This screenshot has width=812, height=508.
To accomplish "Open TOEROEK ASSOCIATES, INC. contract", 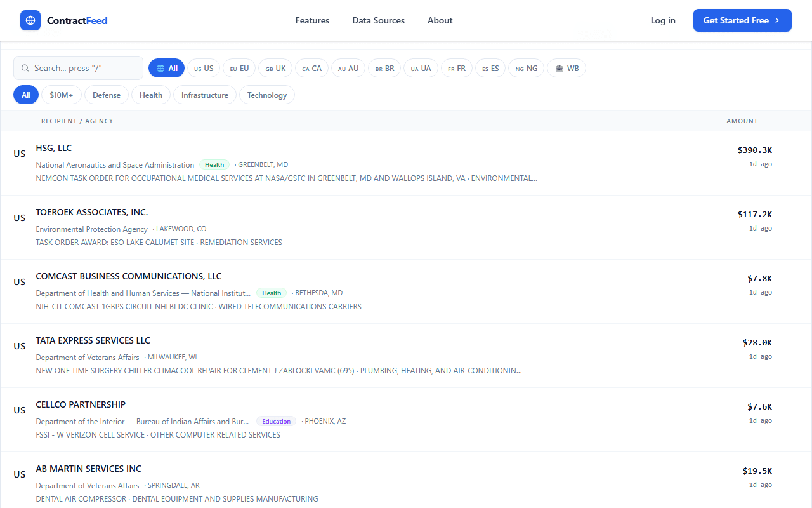I will click(x=406, y=227).
